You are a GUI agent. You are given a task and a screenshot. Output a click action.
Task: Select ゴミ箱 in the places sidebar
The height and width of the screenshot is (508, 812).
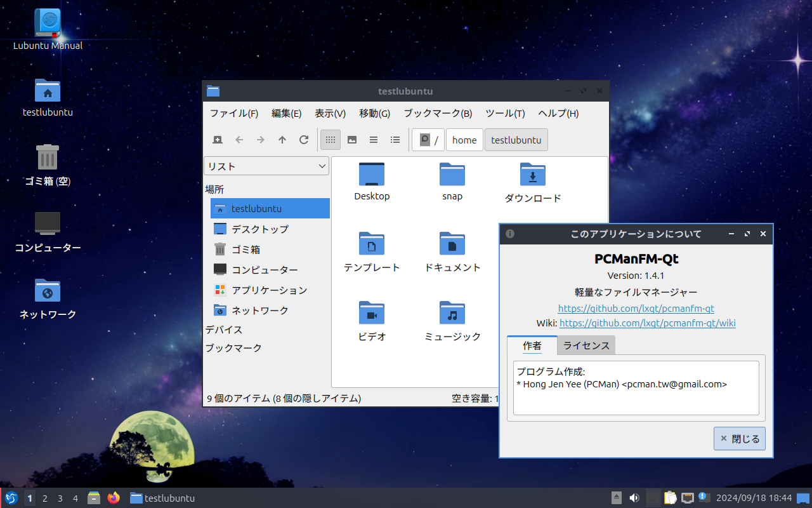click(246, 250)
